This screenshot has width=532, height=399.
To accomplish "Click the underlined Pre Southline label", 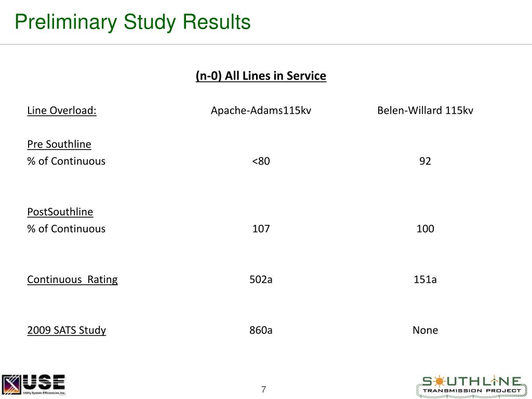I will click(59, 144).
